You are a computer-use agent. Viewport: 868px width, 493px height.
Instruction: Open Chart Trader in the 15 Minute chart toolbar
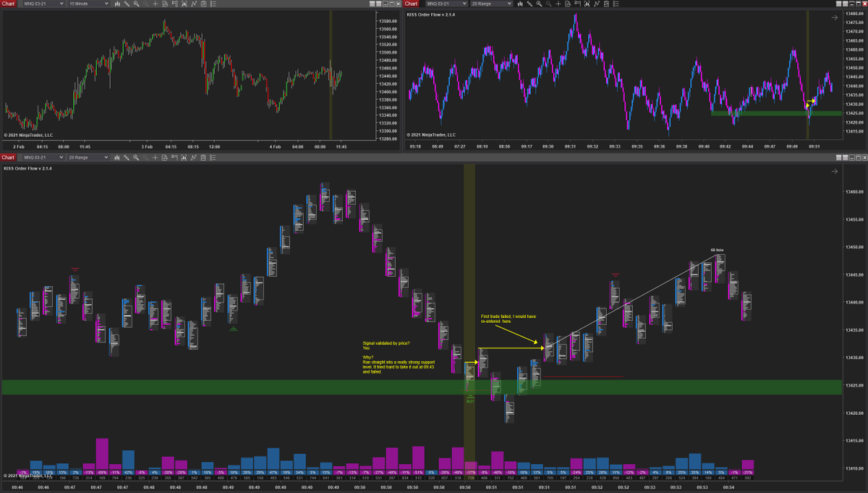[174, 4]
